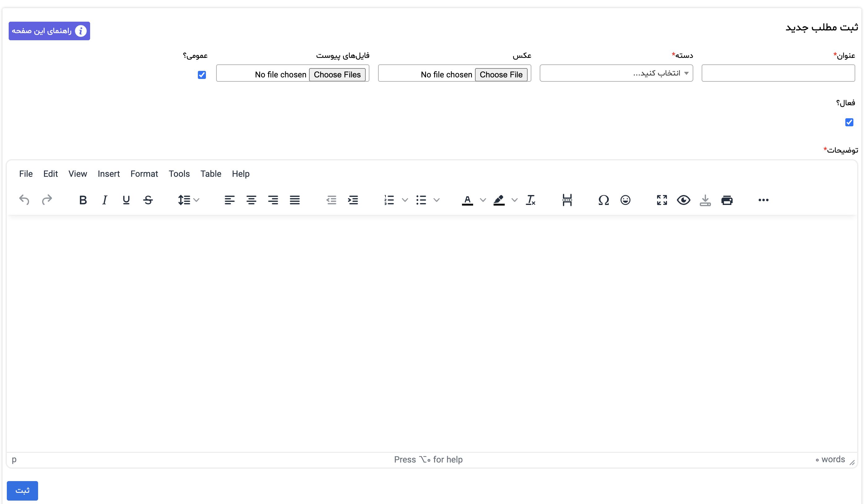Align text center
This screenshot has width=867, height=504.
[x=251, y=200]
